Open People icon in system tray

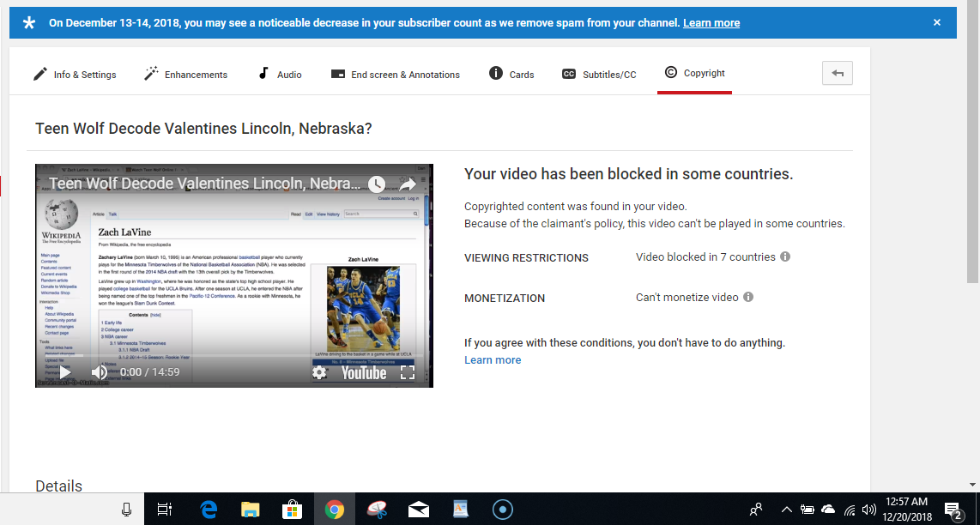tap(756, 510)
